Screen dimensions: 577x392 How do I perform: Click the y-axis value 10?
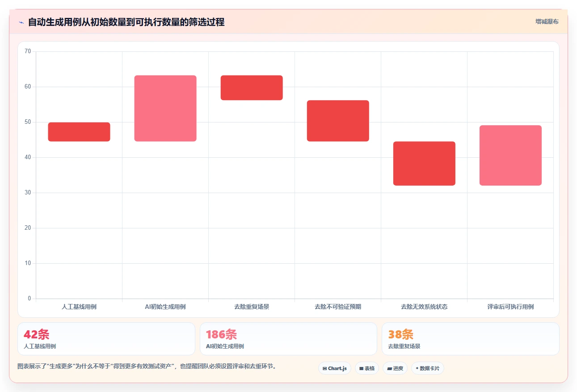pyautogui.click(x=28, y=263)
